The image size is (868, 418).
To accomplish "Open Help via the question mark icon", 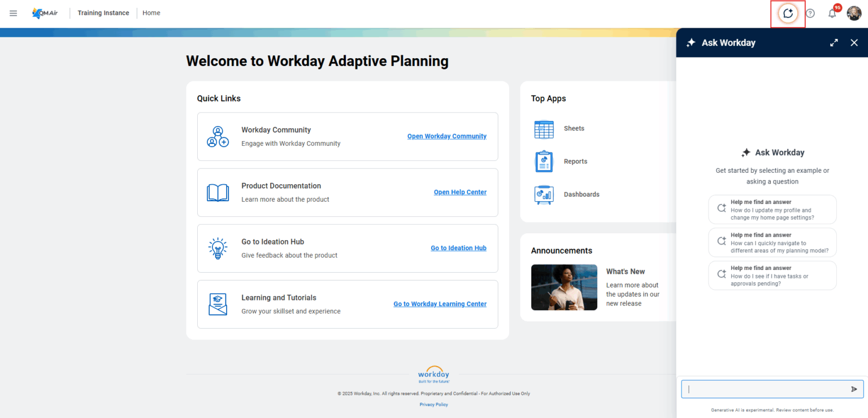I will (x=810, y=12).
